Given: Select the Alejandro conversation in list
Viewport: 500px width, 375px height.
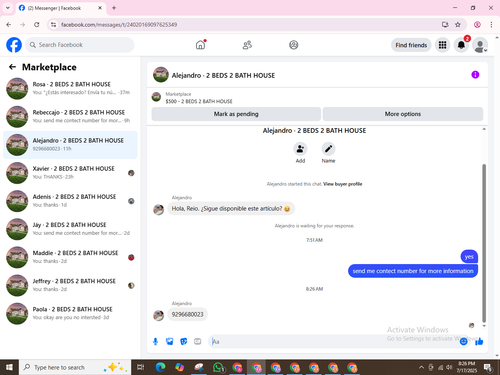Looking at the screenshot, I should pyautogui.click(x=70, y=145).
